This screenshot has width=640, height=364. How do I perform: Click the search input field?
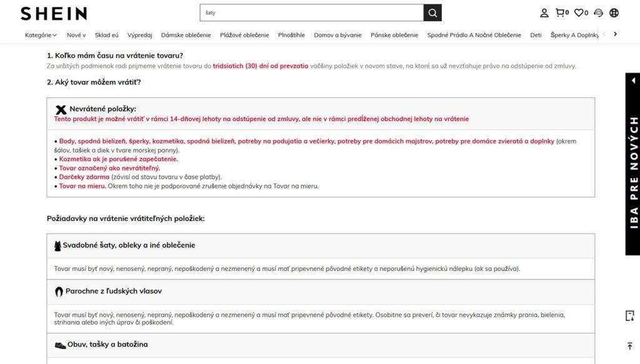(312, 13)
